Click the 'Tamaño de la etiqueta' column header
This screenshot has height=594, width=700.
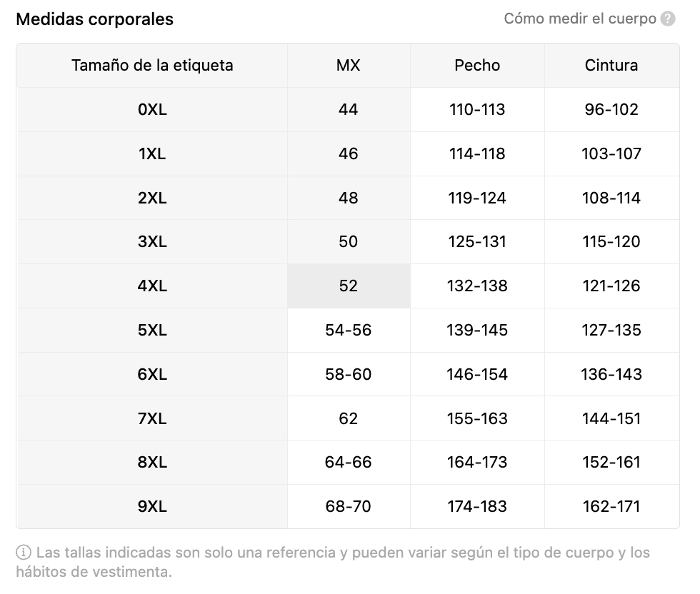(152, 66)
